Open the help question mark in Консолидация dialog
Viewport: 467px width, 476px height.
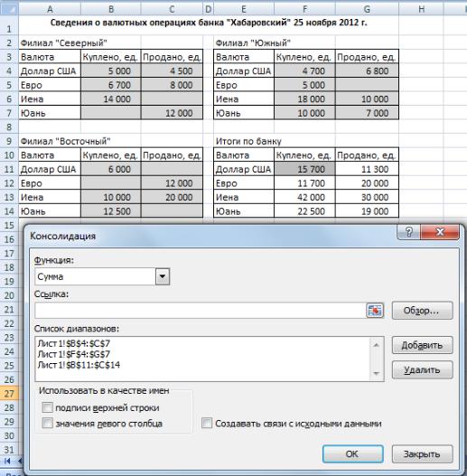point(408,232)
